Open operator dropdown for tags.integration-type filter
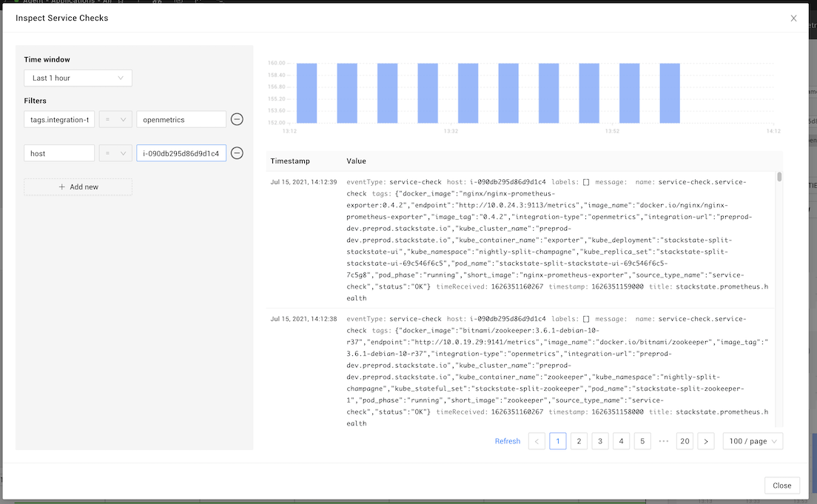817x504 pixels. pos(115,119)
